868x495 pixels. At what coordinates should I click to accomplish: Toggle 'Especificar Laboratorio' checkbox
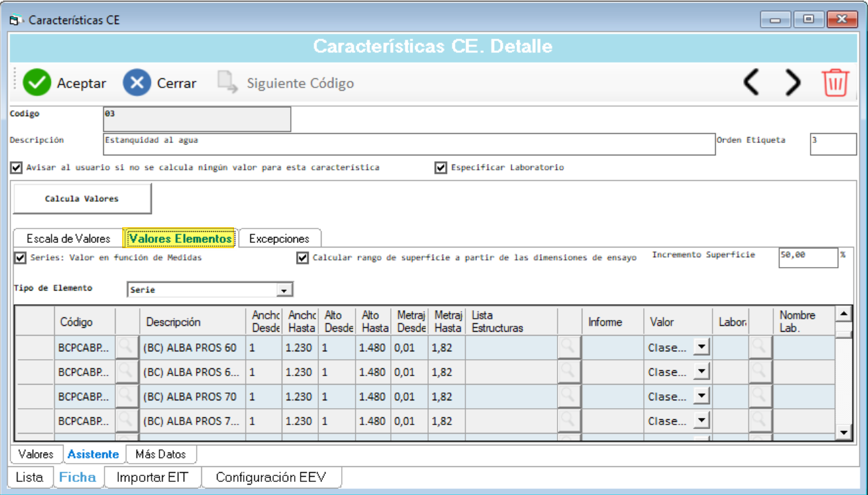[441, 168]
